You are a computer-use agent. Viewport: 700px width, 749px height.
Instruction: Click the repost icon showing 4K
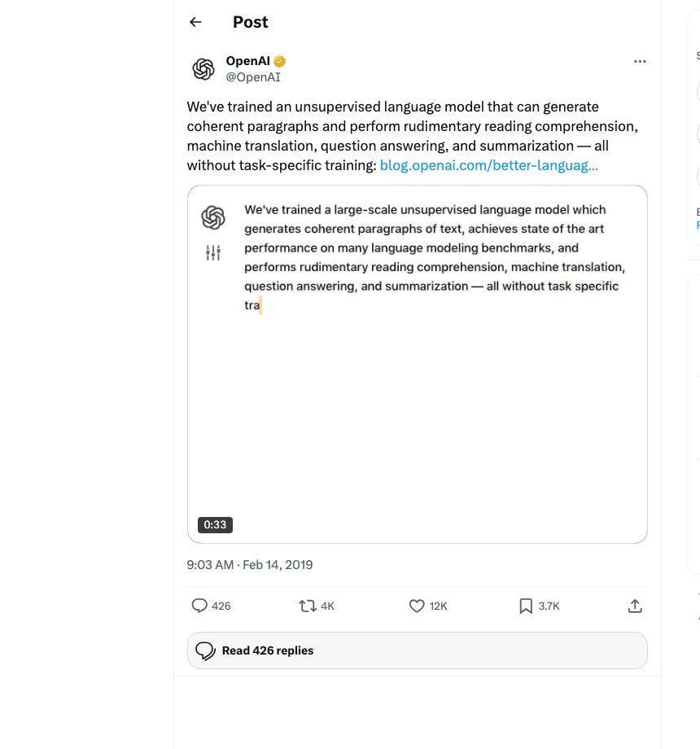307,606
